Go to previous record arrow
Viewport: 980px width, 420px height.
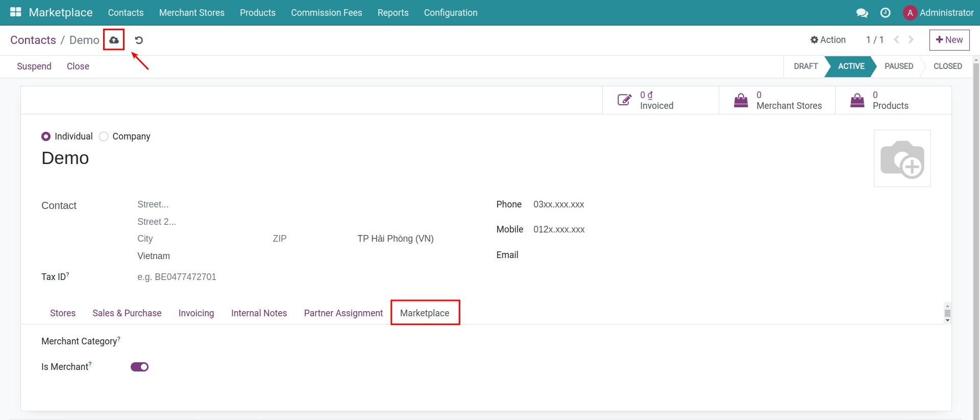point(896,39)
